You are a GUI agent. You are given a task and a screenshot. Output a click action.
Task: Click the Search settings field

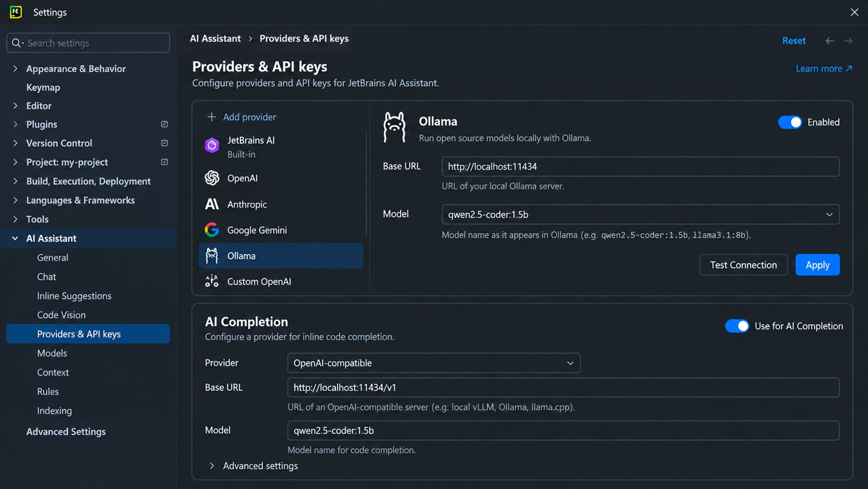[88, 43]
